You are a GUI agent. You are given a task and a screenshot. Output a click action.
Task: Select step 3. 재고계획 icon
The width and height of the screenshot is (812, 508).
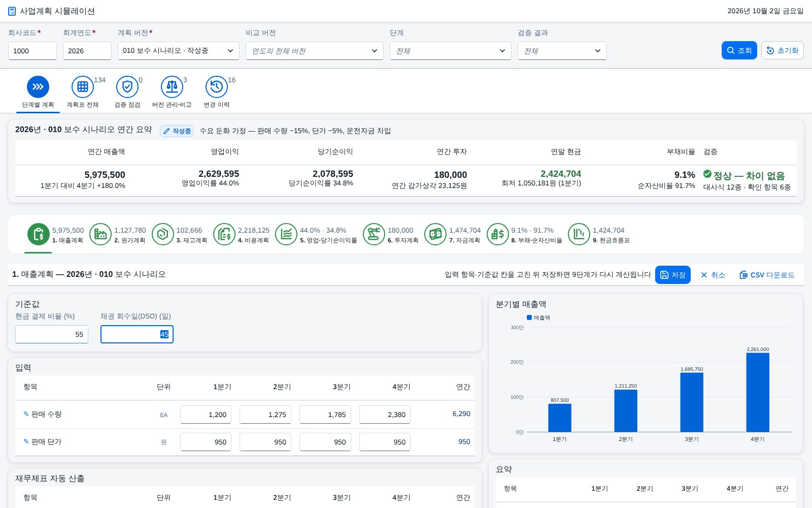163,234
